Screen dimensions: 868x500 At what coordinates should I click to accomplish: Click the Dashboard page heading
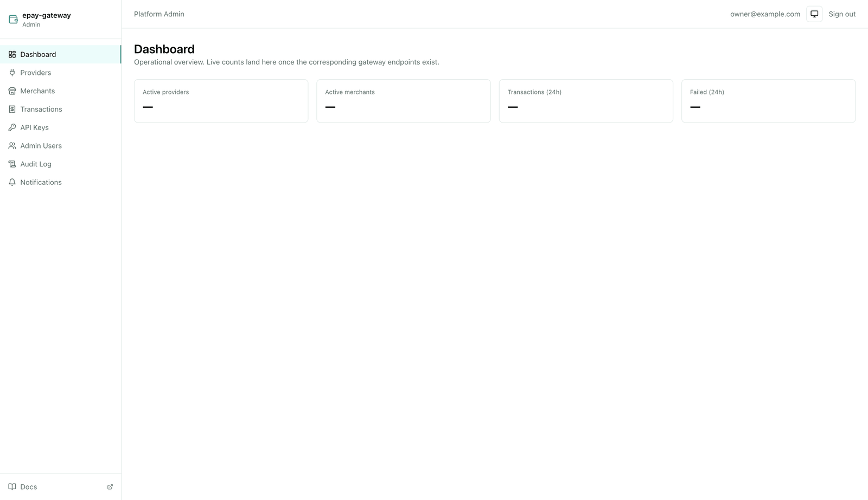[x=164, y=49]
